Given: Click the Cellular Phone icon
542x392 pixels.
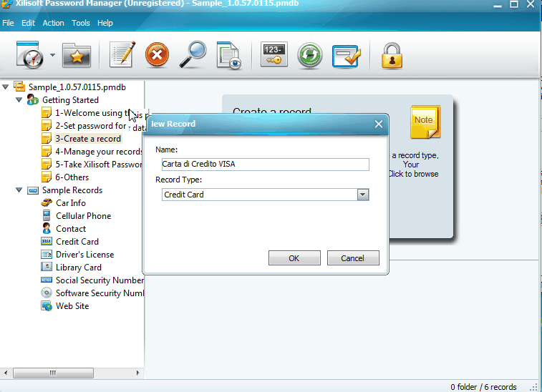Looking at the screenshot, I should pyautogui.click(x=47, y=215).
